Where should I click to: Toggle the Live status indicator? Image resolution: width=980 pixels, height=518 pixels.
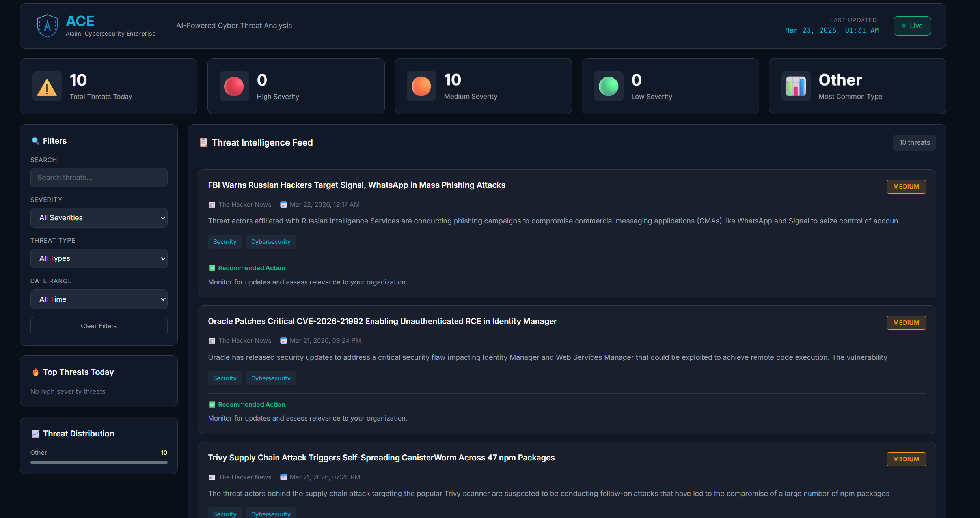[x=912, y=26]
